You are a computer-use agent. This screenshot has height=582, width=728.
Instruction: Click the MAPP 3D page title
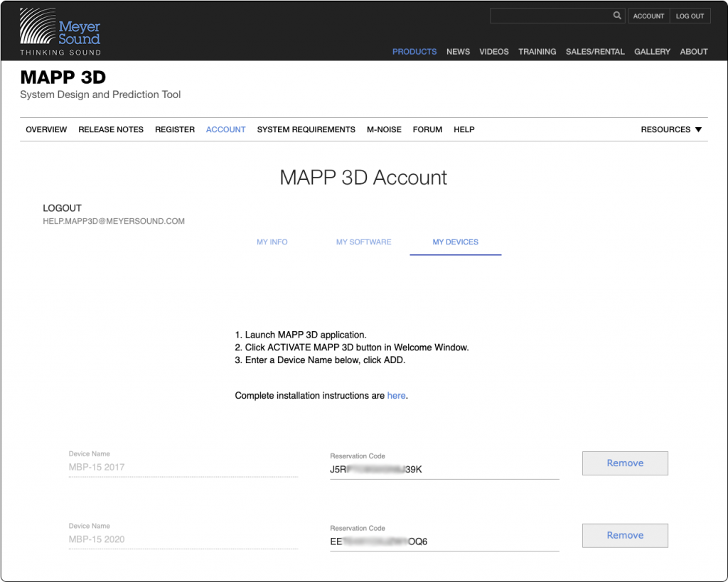click(63, 77)
